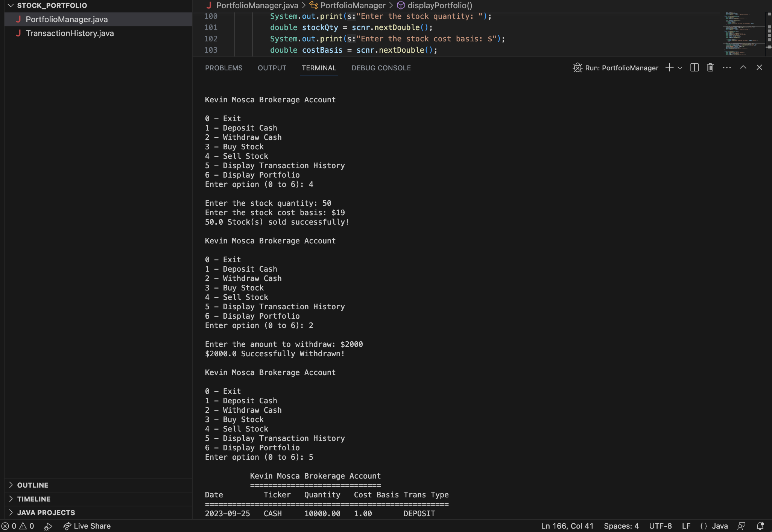
Task: Select Run: PortfolioManager in terminal list
Action: coord(622,68)
